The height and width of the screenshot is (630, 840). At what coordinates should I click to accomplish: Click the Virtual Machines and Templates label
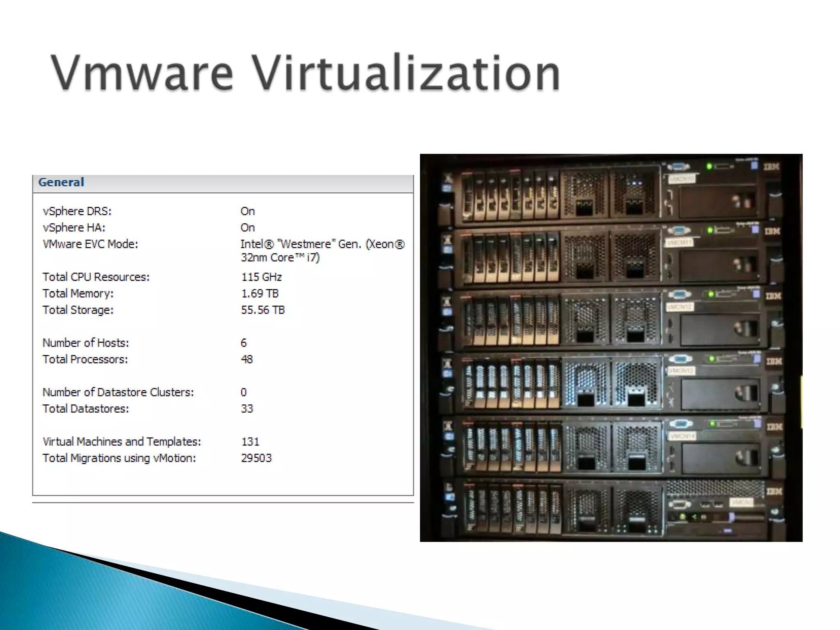(x=121, y=442)
